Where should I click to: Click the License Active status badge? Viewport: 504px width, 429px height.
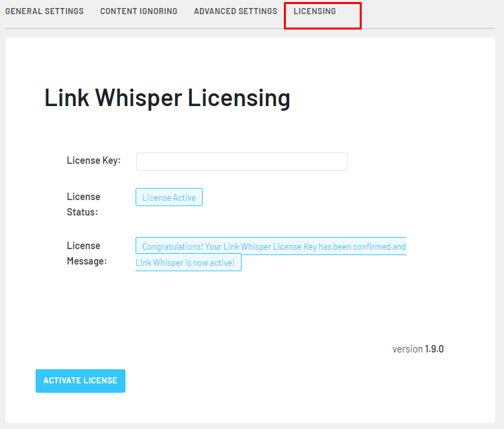169,197
